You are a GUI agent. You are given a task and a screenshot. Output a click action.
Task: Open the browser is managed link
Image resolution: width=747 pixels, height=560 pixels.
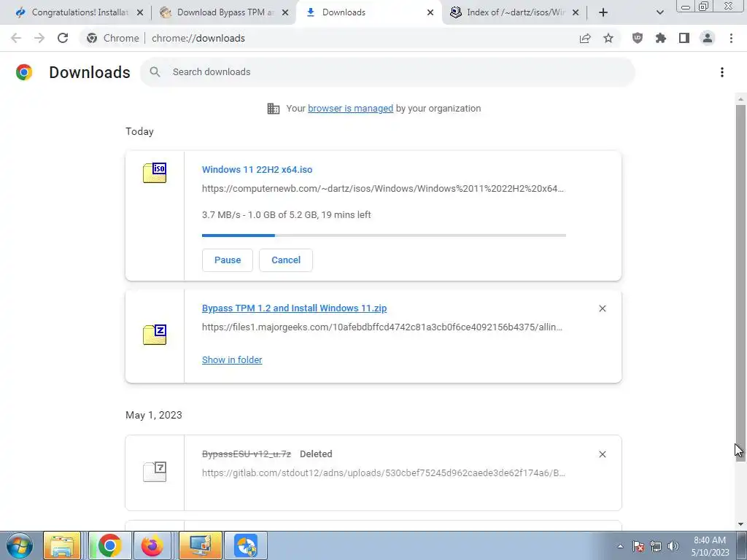click(x=351, y=109)
